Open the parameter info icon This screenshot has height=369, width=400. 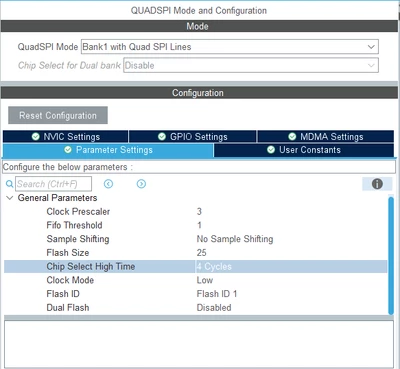pos(377,184)
